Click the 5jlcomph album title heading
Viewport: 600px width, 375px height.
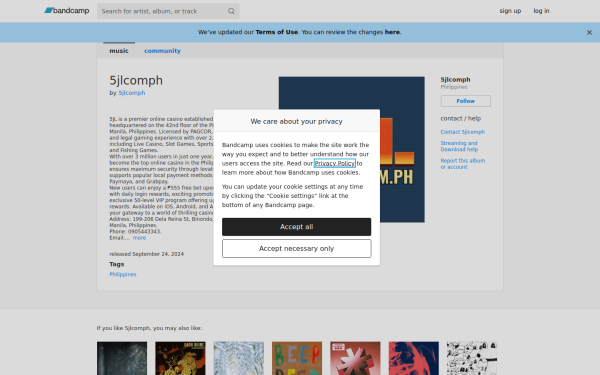pyautogui.click(x=136, y=80)
